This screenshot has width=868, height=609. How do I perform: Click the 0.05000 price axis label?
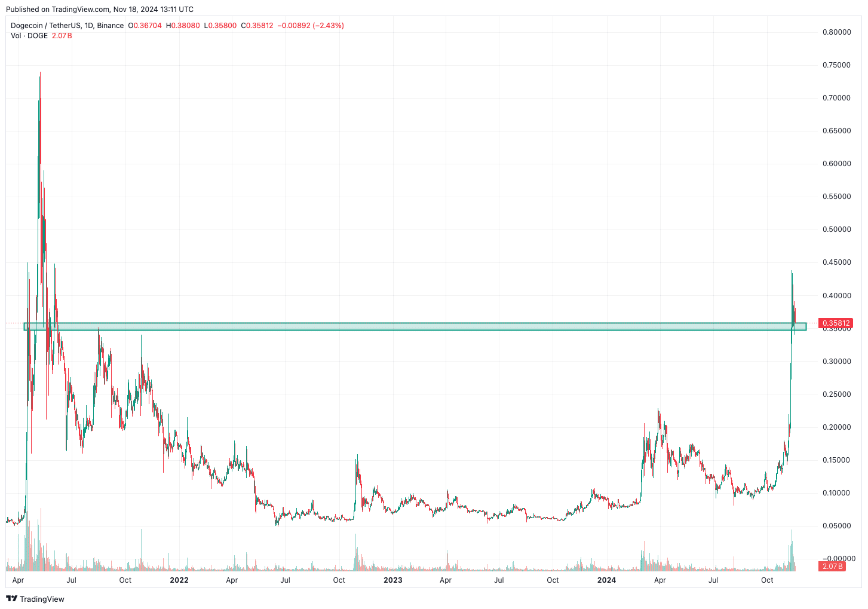point(836,525)
